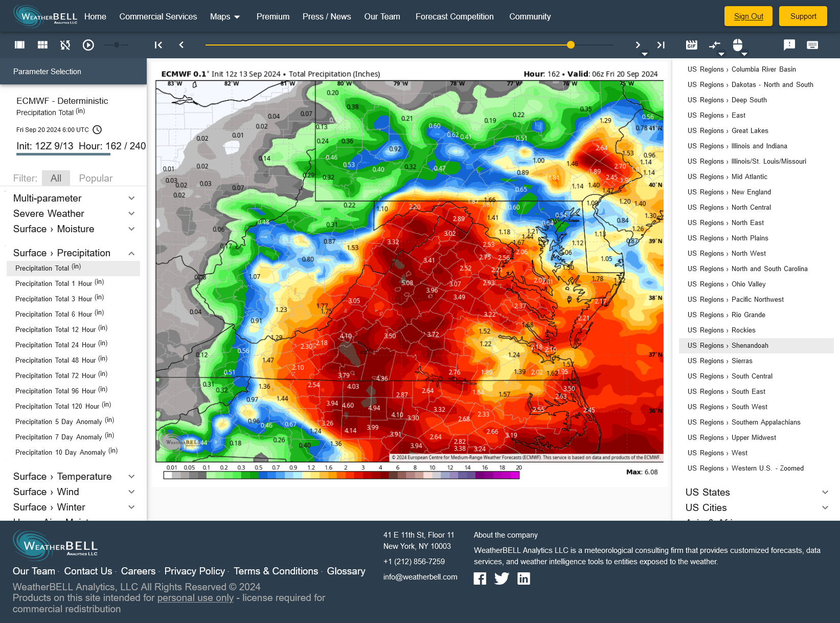Viewport: 840px width, 623px height.
Task: Step back one forecast frame
Action: [181, 45]
